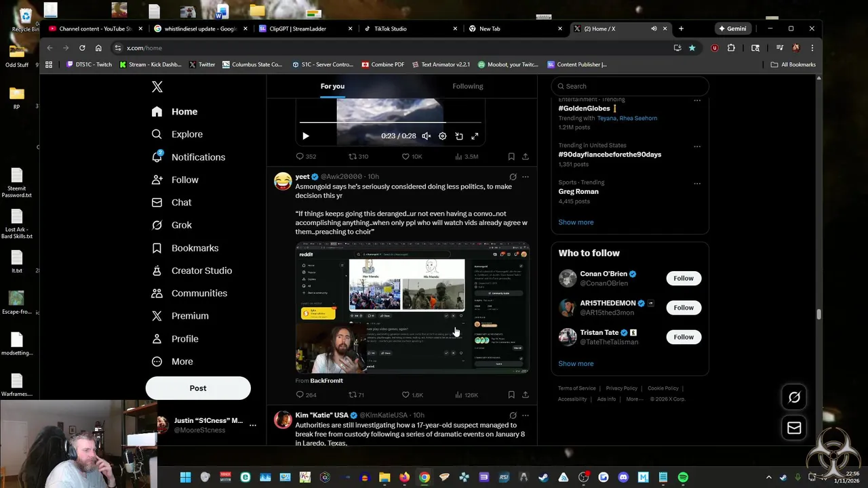Open Chat in the sidebar

[x=172, y=203]
